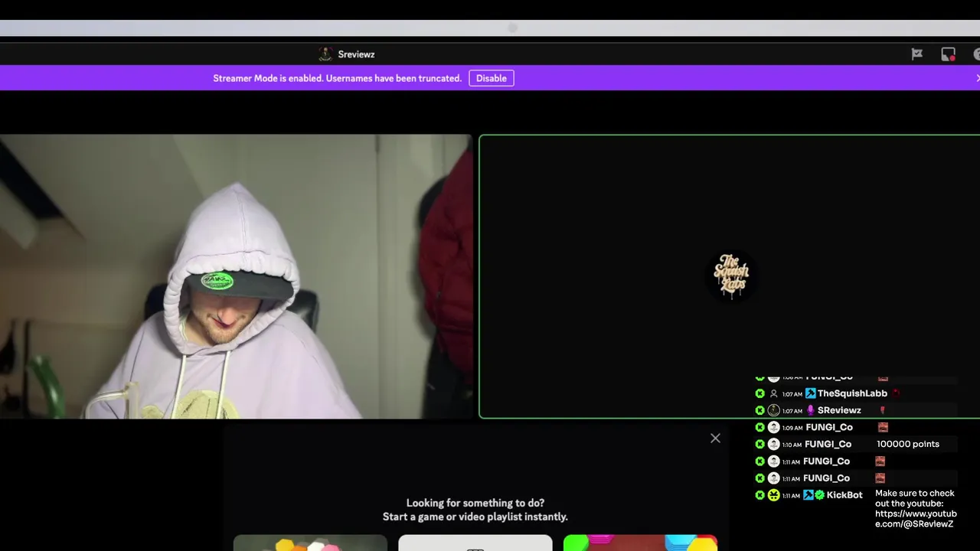Click the '100000 points' chat message

[x=908, y=444]
